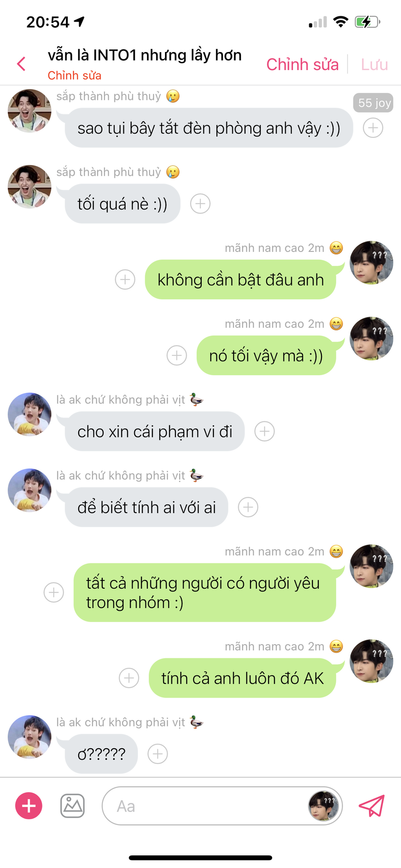401x868 pixels.
Task: Open the image picker icon
Action: tap(72, 806)
